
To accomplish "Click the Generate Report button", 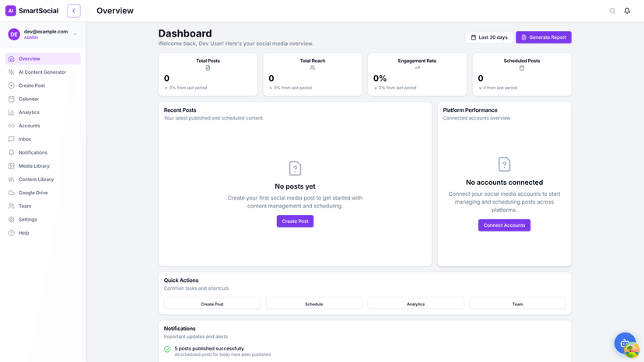I will pos(544,37).
